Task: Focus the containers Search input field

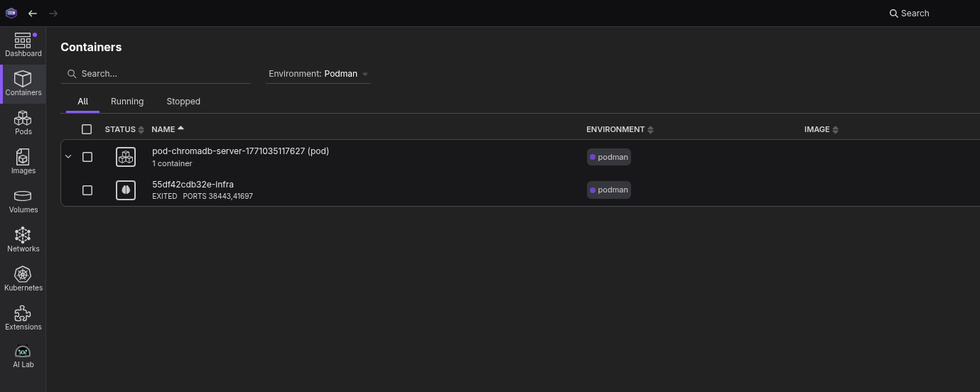Action: click(x=163, y=74)
